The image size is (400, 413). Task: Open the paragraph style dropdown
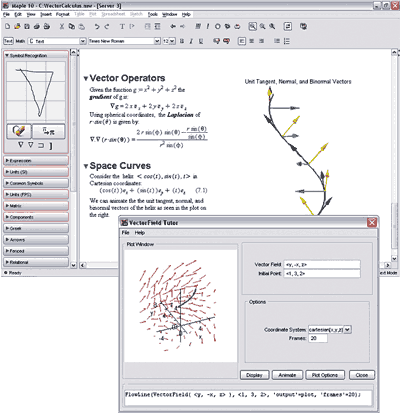(83, 41)
